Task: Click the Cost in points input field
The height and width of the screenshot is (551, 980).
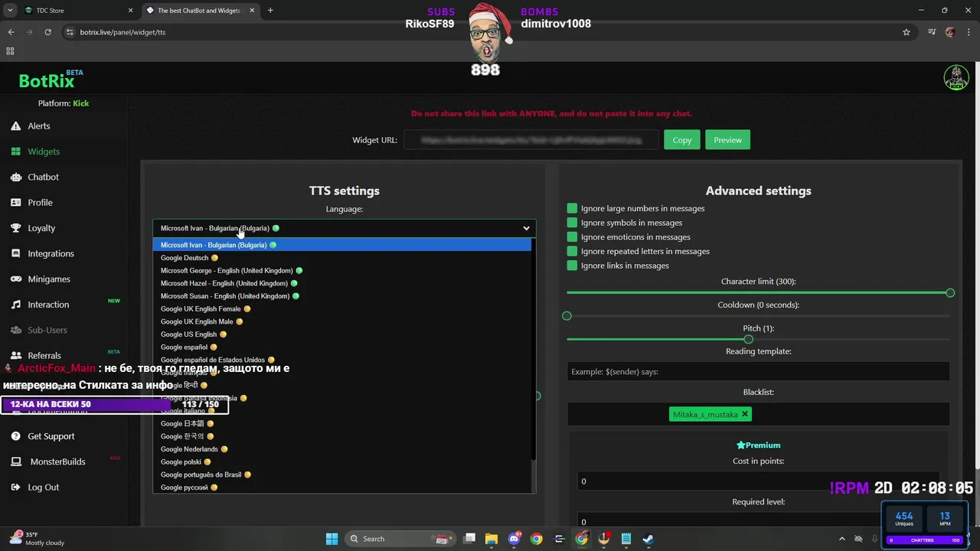Action: click(x=758, y=481)
